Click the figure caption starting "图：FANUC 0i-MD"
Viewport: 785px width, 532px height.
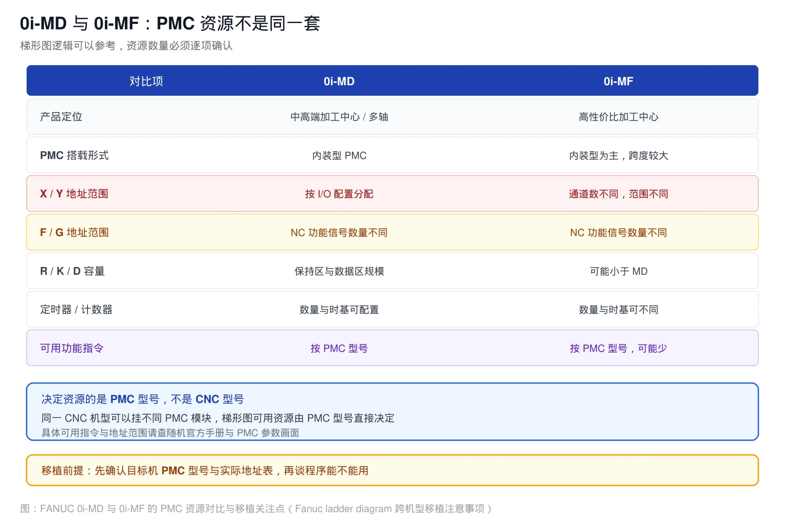pos(256,509)
